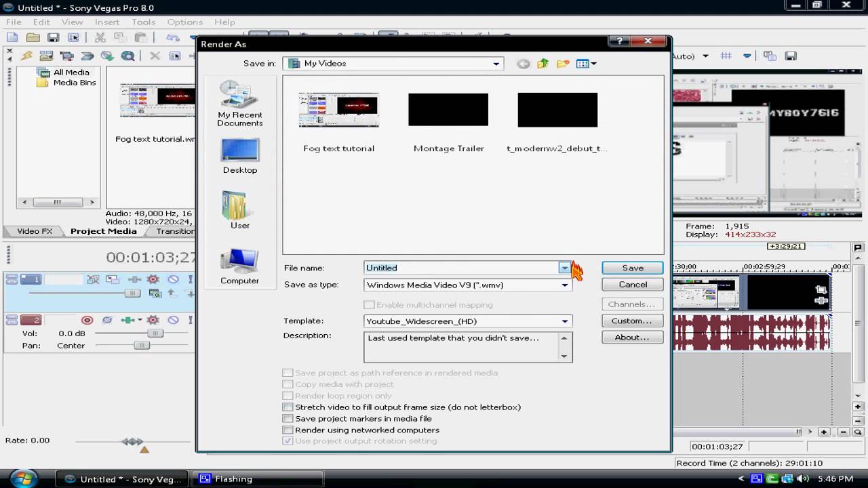Switch to the Video FX tab

pos(35,231)
